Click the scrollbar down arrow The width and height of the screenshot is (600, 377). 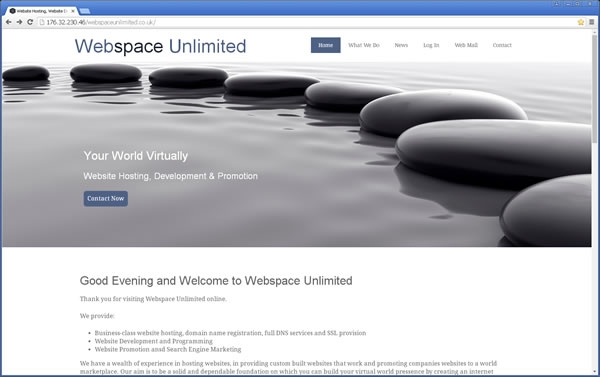pyautogui.click(x=595, y=371)
